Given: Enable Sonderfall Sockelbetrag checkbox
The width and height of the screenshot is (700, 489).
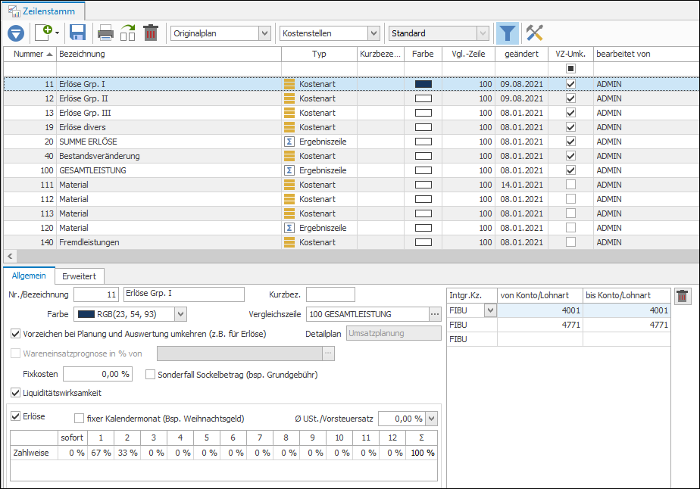Looking at the screenshot, I should [x=150, y=374].
